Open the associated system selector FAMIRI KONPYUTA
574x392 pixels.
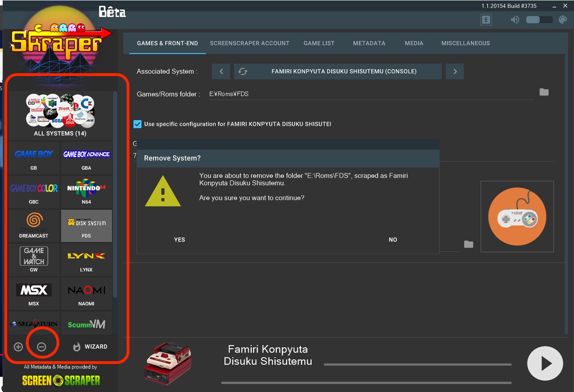pos(344,71)
